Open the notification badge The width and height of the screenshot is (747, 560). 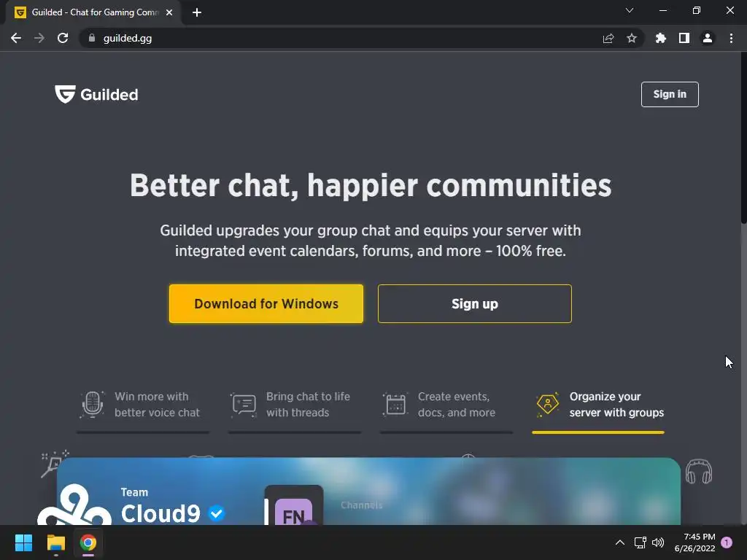click(727, 542)
